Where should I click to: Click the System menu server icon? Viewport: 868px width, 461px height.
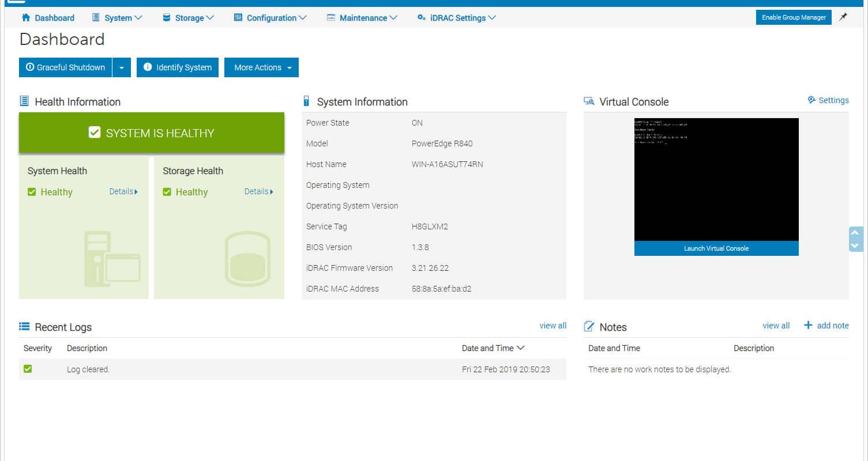coord(96,18)
